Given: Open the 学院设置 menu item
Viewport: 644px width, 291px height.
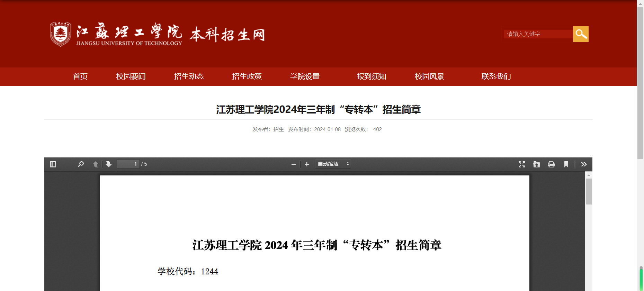Looking at the screenshot, I should click(305, 76).
